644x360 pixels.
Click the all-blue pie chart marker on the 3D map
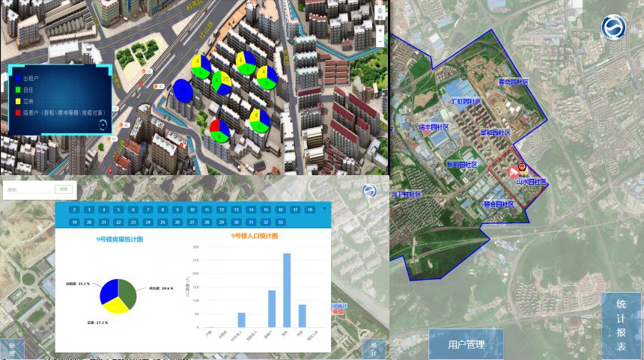[183, 90]
